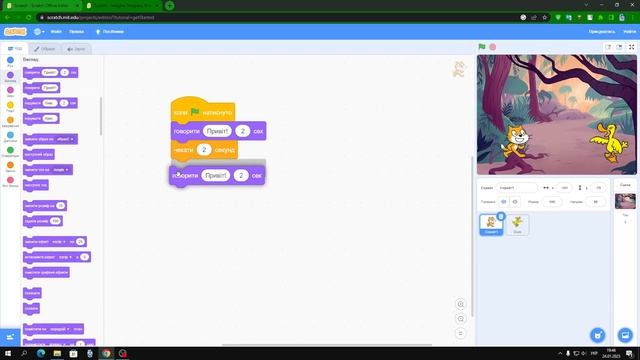Switch to the Code tab

[15, 49]
